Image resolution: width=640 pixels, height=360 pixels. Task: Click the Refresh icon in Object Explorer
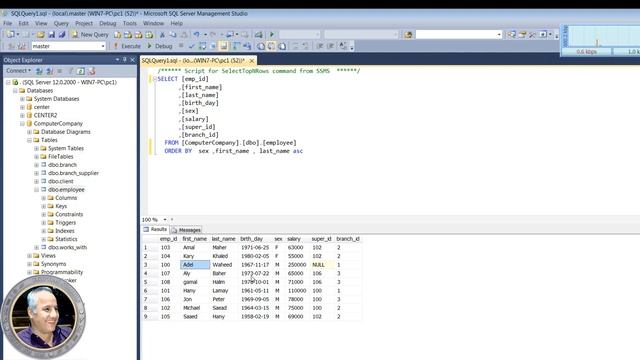pyautogui.click(x=81, y=71)
